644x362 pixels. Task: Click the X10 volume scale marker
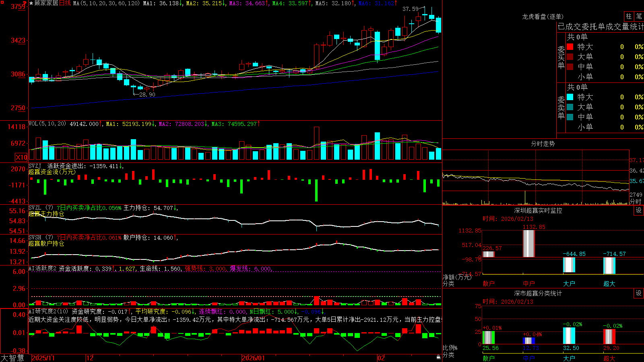tap(21, 157)
